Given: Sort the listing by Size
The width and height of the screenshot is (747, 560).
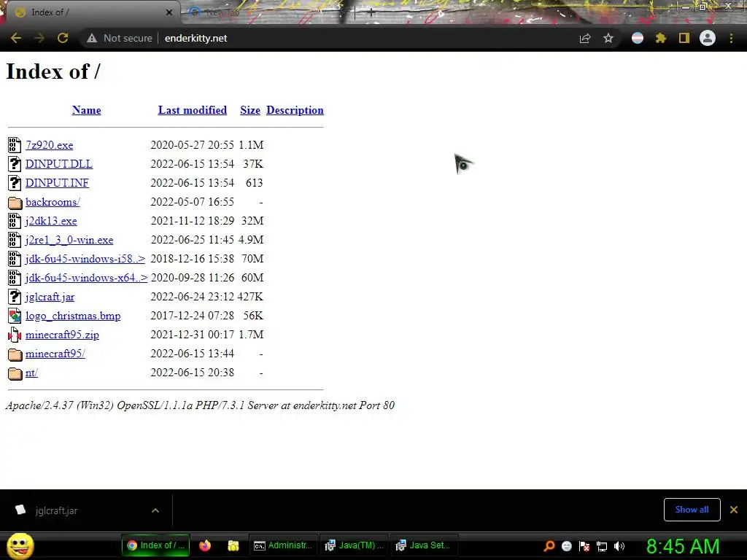Looking at the screenshot, I should (250, 110).
